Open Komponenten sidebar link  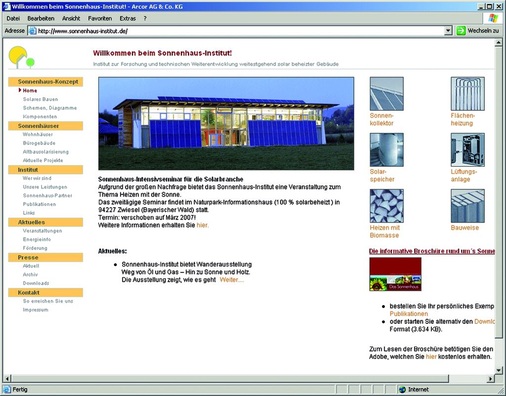click(40, 116)
